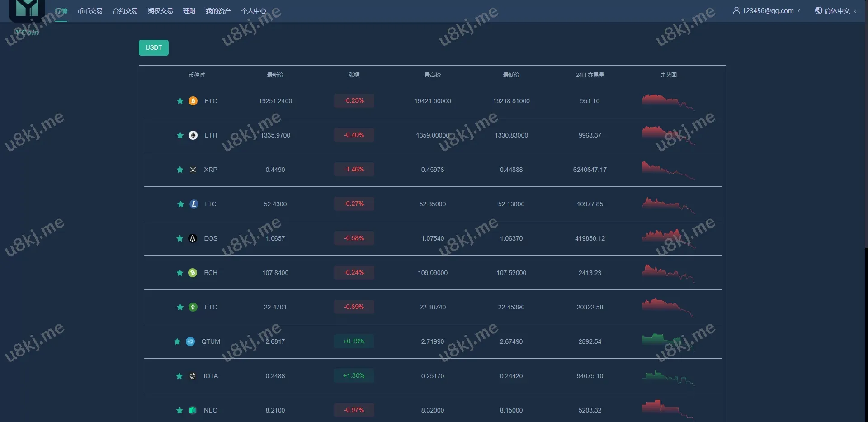Click the QTUM coin icon

point(190,341)
